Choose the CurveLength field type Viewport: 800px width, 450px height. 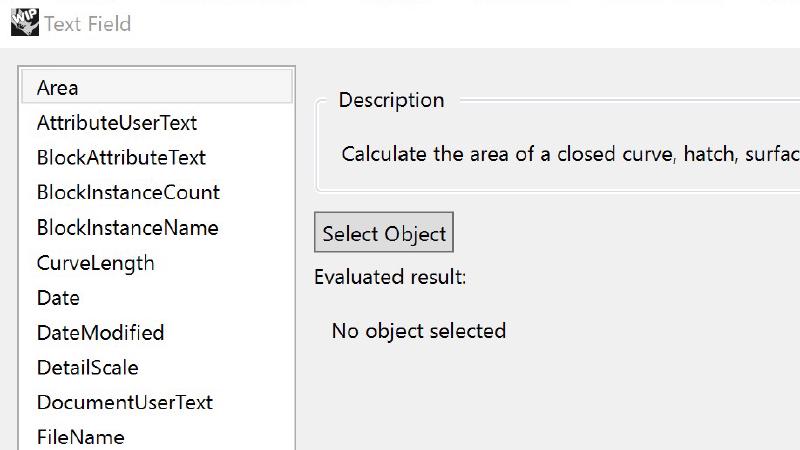pos(95,263)
